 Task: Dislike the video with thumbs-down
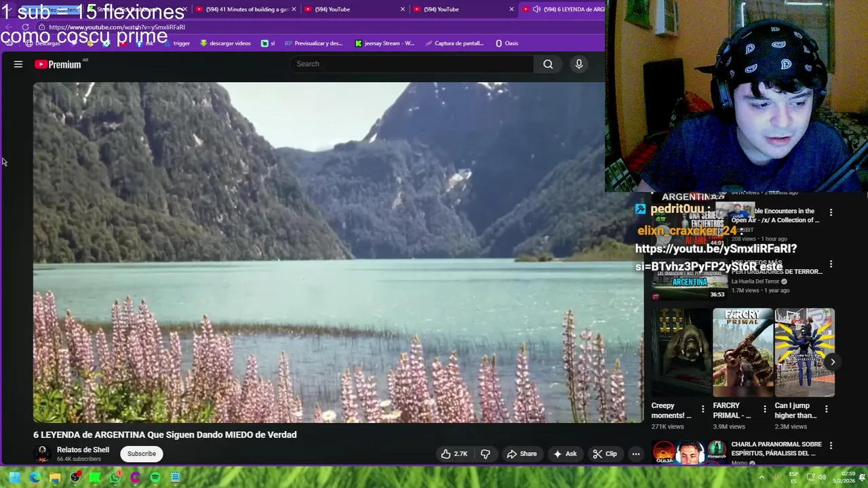(486, 453)
